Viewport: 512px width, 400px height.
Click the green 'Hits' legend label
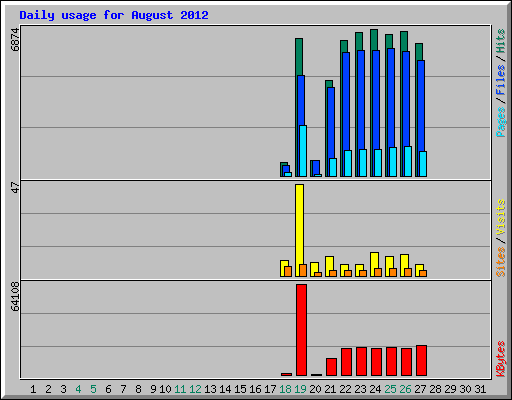(501, 41)
